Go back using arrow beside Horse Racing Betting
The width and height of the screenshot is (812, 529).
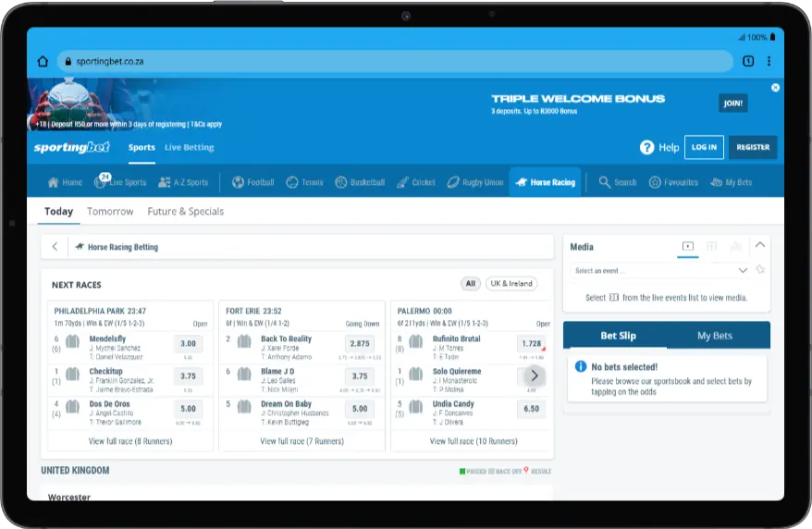pos(55,247)
